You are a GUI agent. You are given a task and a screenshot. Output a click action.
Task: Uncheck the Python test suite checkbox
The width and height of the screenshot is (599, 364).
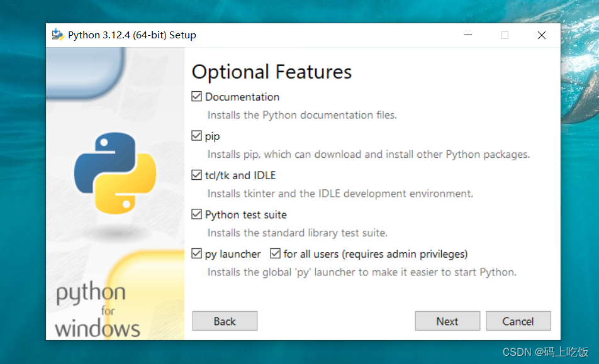click(x=196, y=214)
